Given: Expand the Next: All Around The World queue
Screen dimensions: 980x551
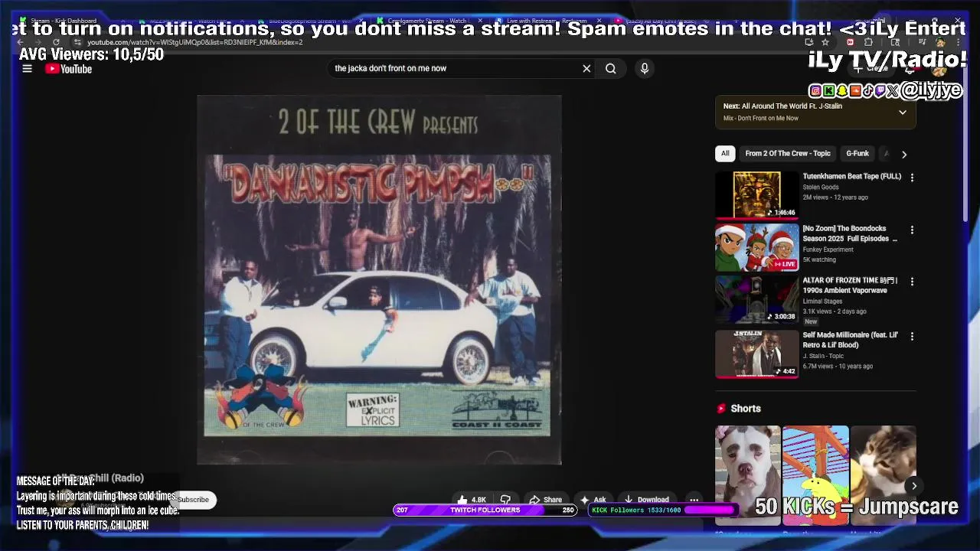Looking at the screenshot, I should [x=903, y=112].
